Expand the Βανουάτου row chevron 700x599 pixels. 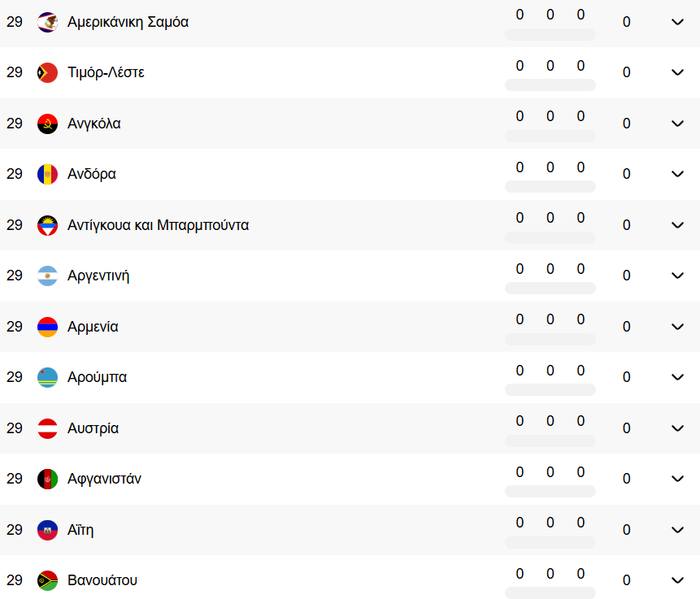pos(677,580)
